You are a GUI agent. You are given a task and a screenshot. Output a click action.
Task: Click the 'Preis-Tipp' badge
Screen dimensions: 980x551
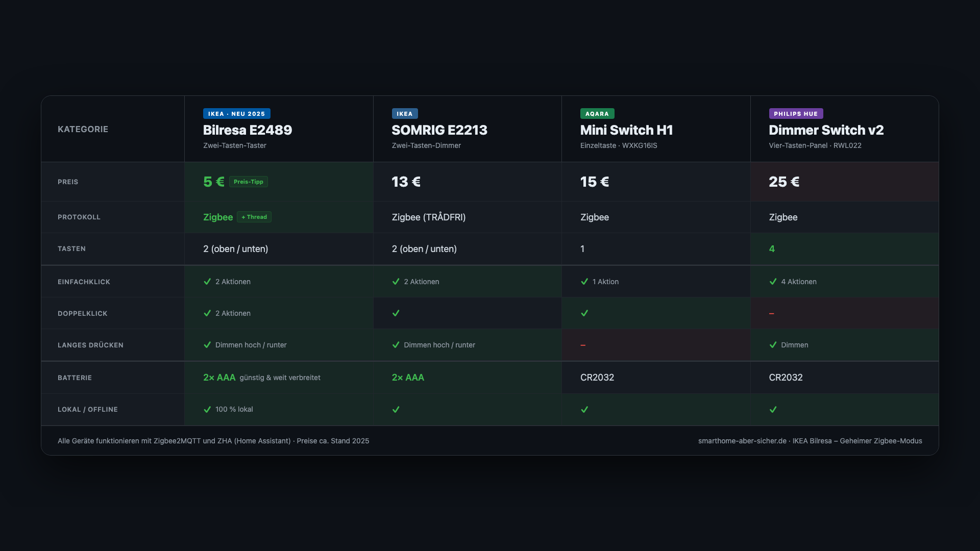(249, 182)
